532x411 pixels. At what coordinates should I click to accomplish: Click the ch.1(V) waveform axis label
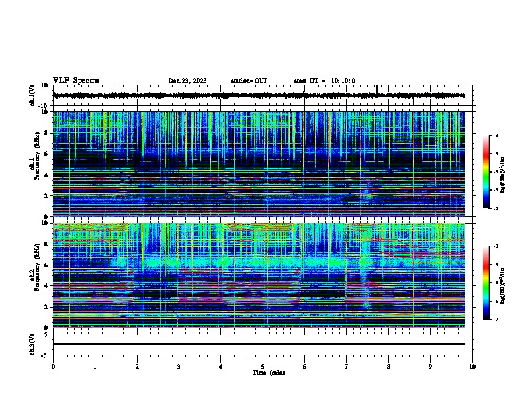coord(32,95)
